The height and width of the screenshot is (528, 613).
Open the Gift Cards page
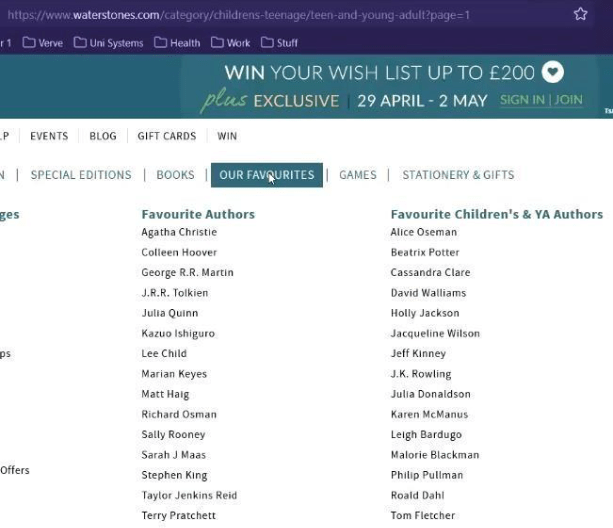166,136
